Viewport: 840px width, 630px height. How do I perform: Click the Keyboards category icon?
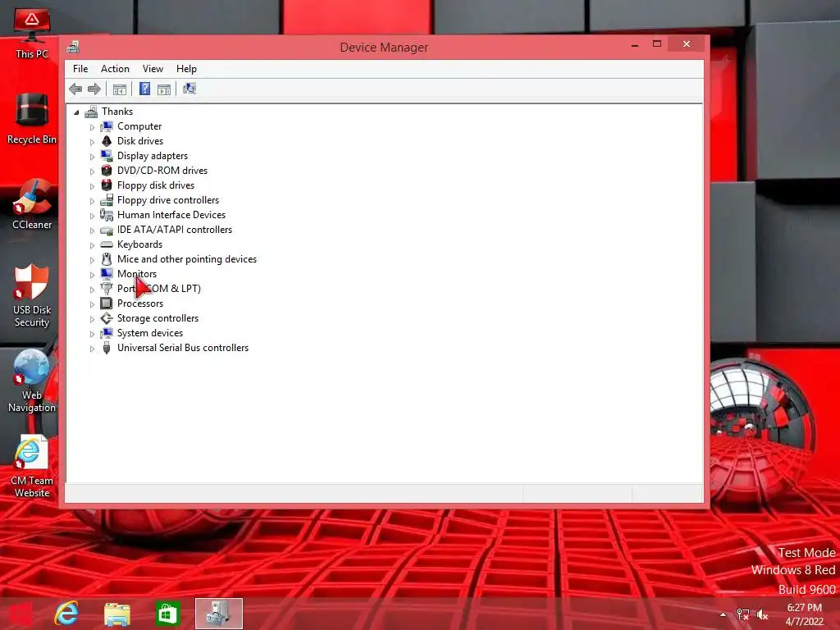(107, 244)
